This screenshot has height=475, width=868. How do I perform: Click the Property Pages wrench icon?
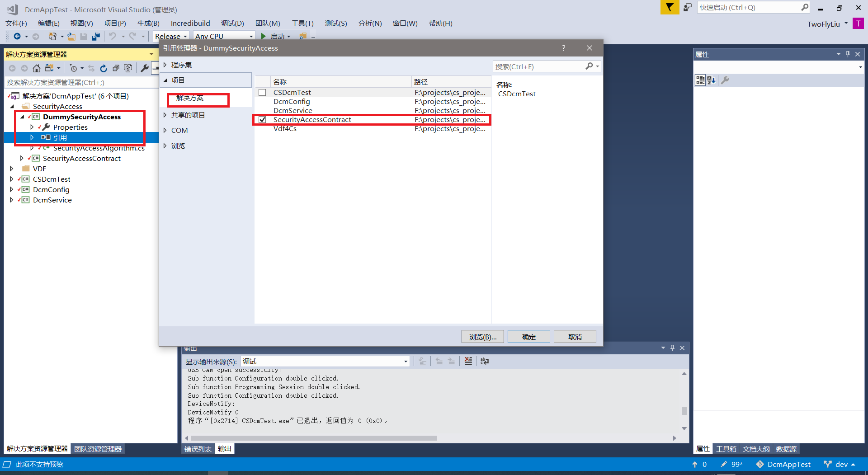click(x=725, y=80)
